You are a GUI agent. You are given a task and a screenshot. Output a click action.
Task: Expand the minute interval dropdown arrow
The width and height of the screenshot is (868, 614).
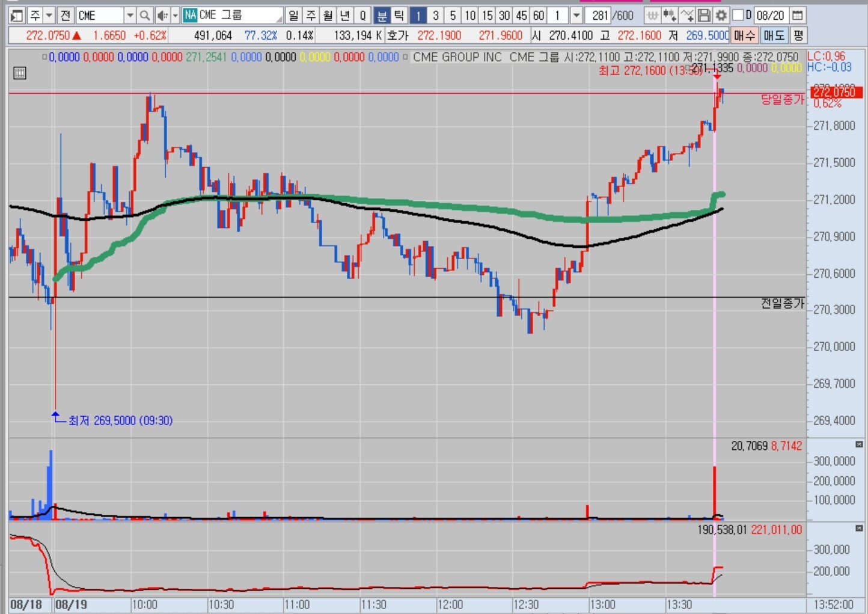click(576, 16)
